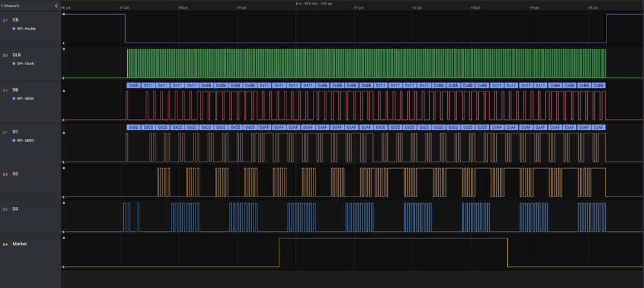This screenshot has height=288, width=644.
Task: Collapse the channel sidebar with the chevron arrow
Action: click(x=56, y=6)
